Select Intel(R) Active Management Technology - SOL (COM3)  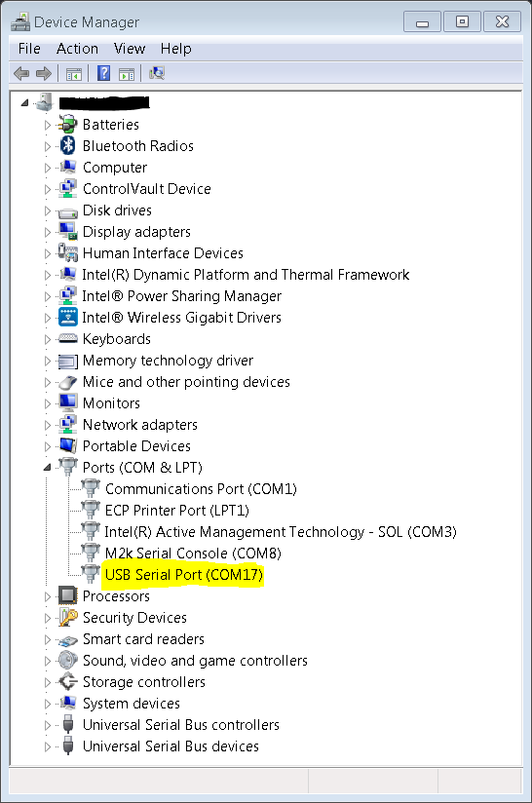coord(281,531)
